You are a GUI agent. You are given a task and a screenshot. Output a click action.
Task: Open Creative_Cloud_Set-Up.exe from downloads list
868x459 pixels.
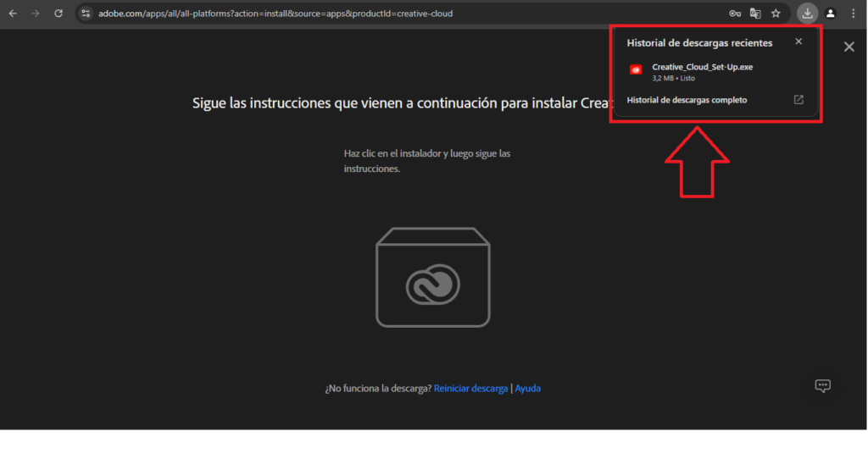click(702, 68)
